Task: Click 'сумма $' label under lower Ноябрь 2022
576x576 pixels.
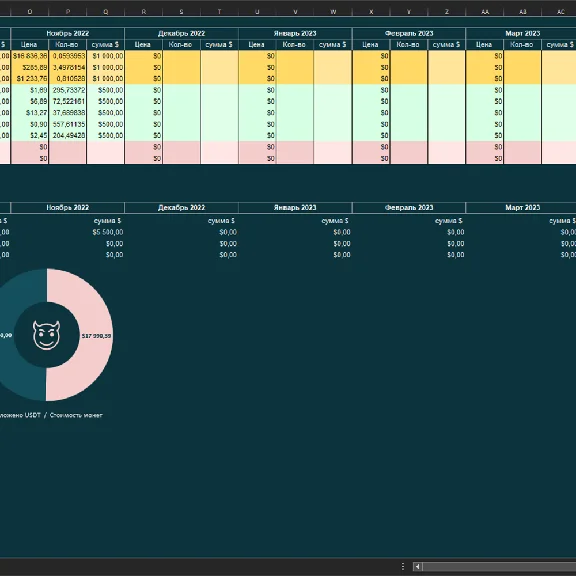Action: (x=107, y=221)
